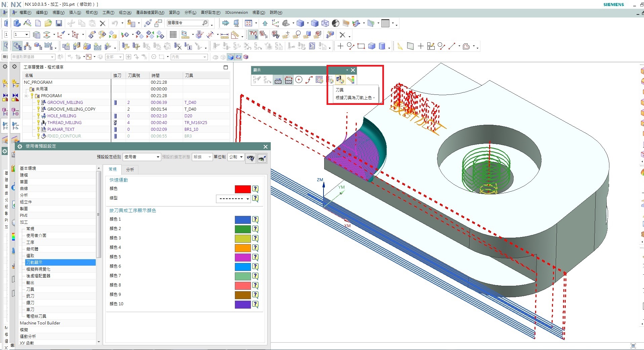Open the 分析 menu in menu bar
Viewport: 644px width, 350px height.
[x=190, y=12]
